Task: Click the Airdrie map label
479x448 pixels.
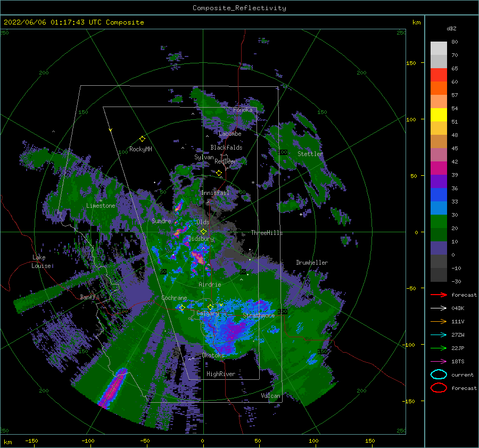Action: pyautogui.click(x=210, y=284)
